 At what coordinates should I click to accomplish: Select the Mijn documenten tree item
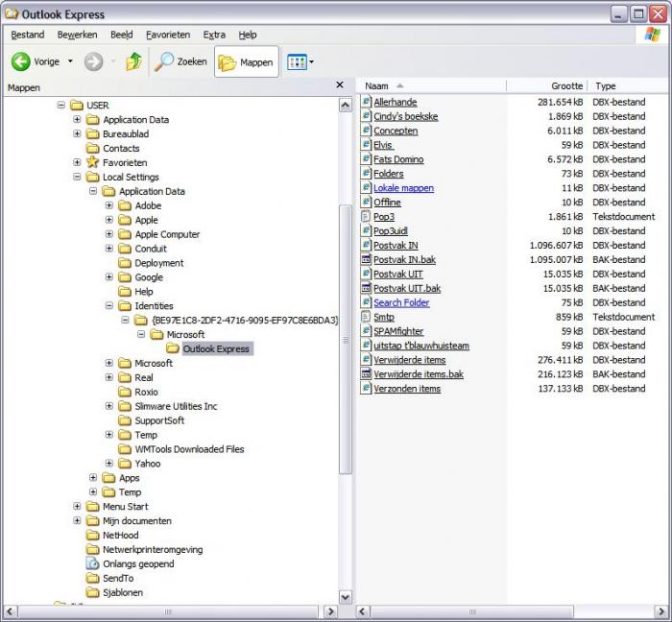tap(136, 520)
